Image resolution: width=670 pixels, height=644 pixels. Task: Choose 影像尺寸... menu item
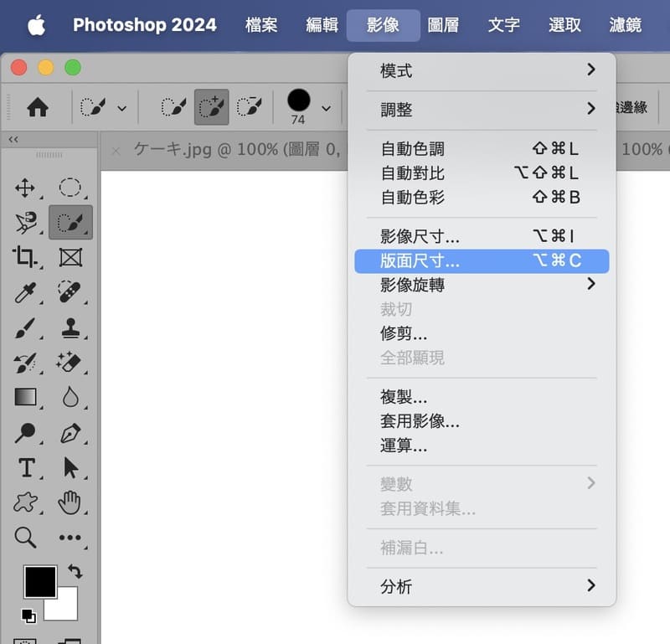point(482,236)
